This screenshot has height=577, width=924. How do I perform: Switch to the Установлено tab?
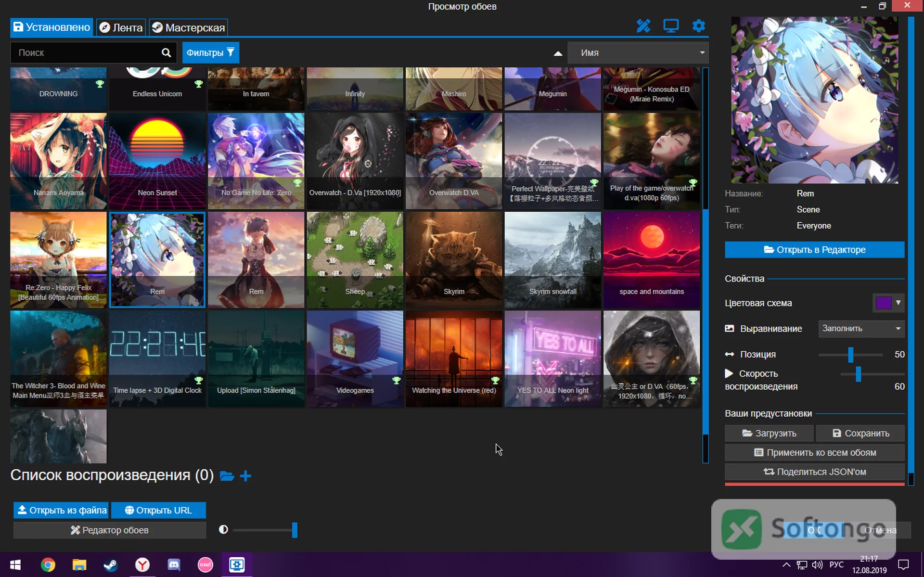point(52,27)
